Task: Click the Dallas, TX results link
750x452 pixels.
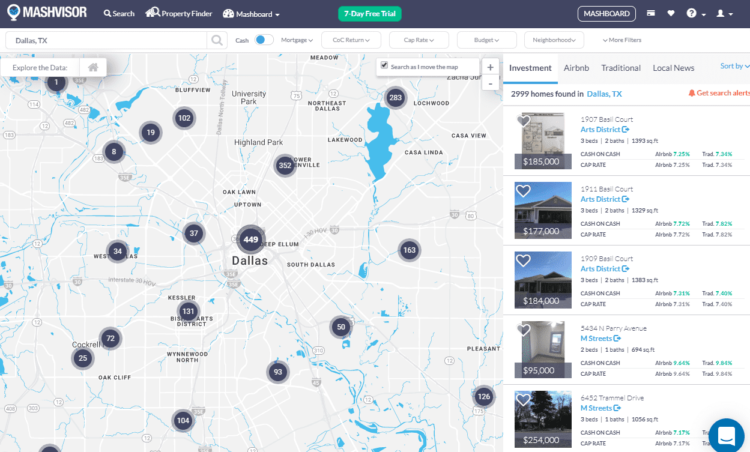Action: (604, 94)
